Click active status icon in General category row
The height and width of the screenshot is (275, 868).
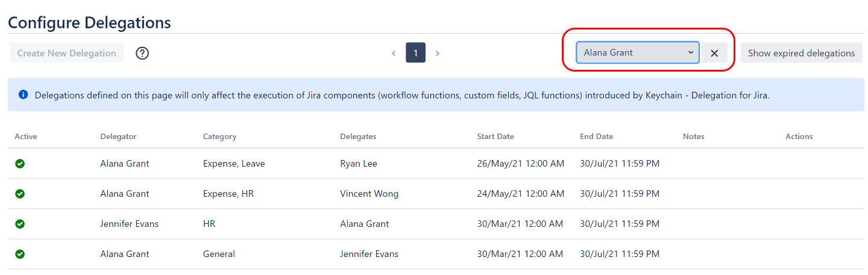point(20,254)
